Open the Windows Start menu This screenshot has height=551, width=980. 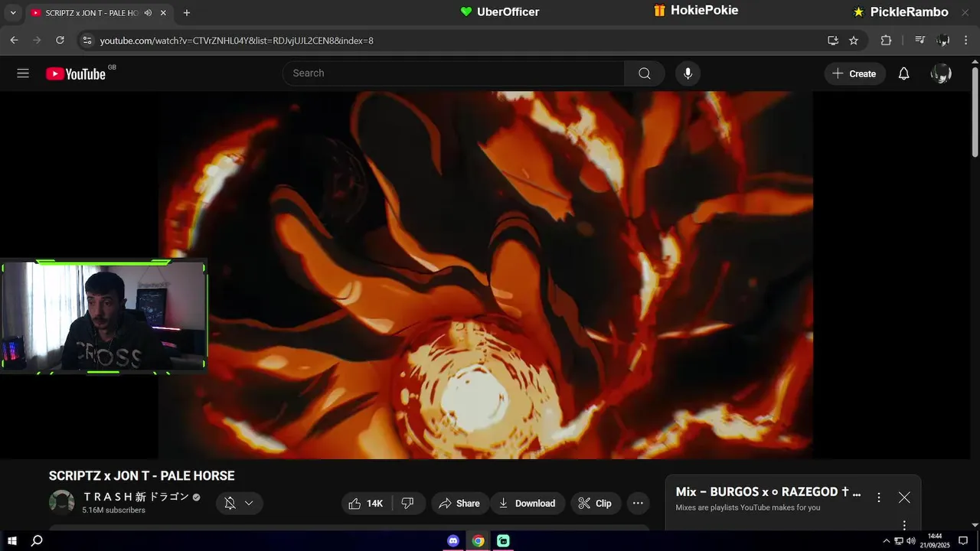click(12, 541)
